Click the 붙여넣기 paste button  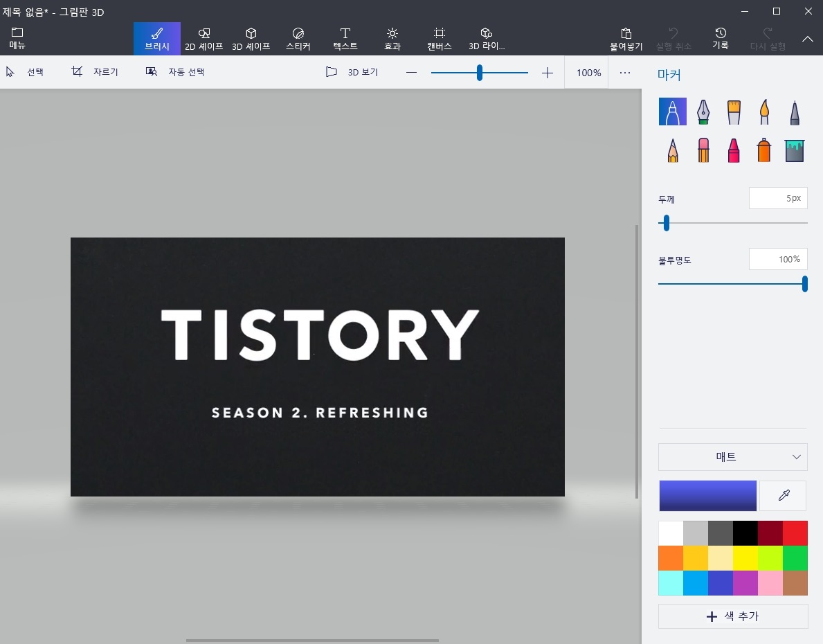point(626,39)
